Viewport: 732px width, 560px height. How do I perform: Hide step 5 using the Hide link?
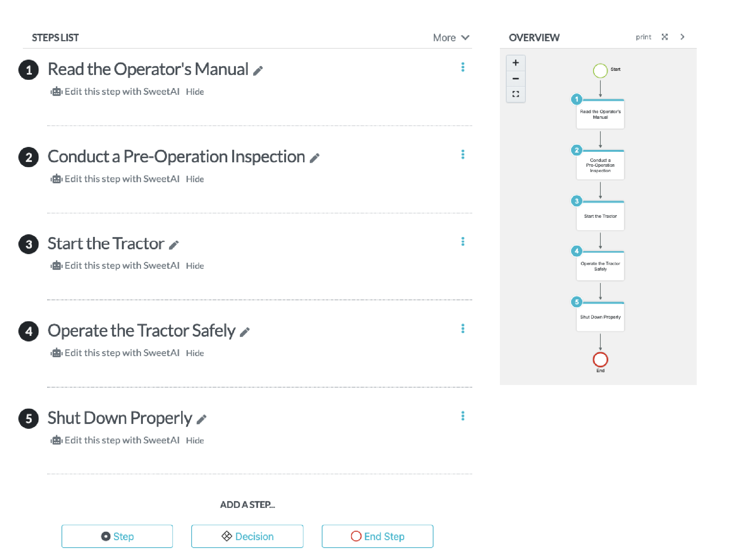(195, 439)
